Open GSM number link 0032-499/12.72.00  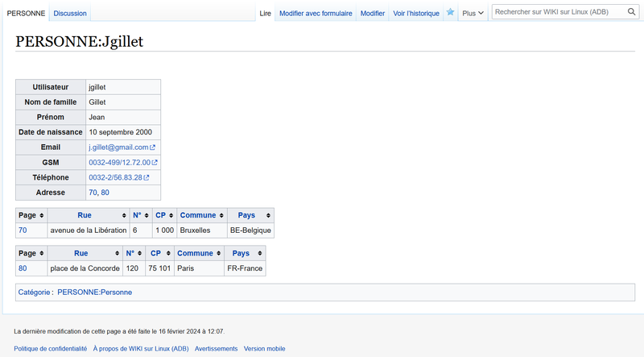tap(123, 163)
